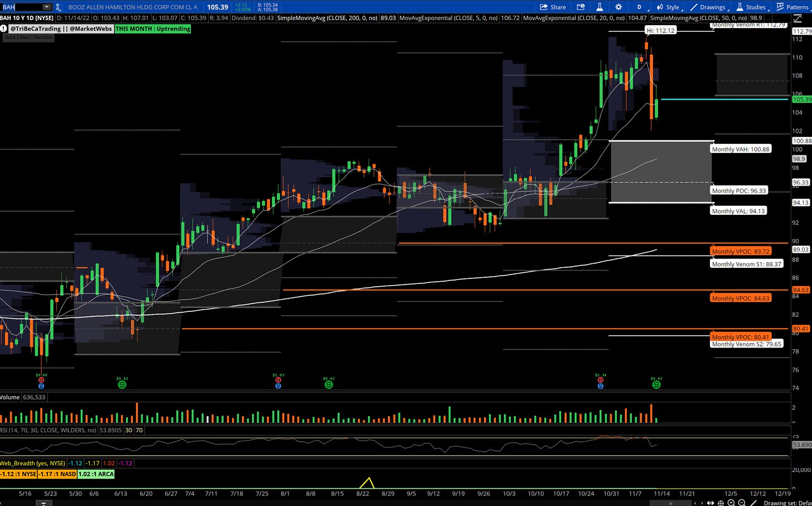
Task: Click the scroll-left arrow at chart bottom
Action: tap(695, 503)
